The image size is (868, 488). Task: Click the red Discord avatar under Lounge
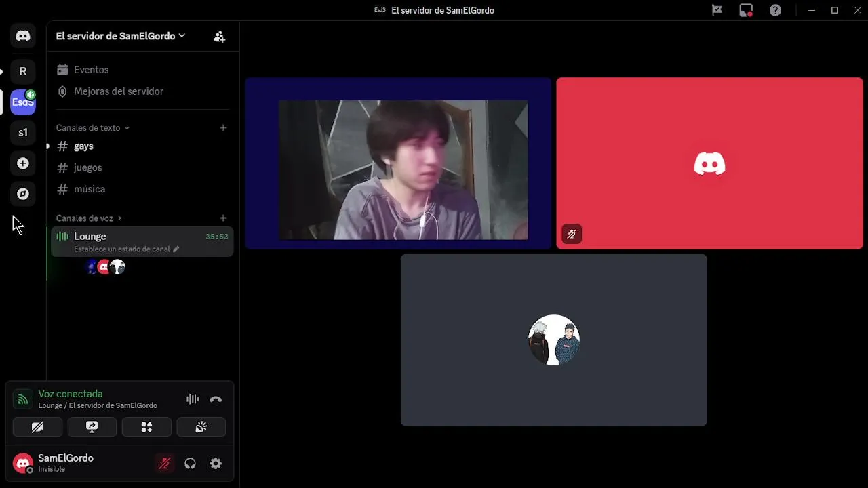coord(104,267)
